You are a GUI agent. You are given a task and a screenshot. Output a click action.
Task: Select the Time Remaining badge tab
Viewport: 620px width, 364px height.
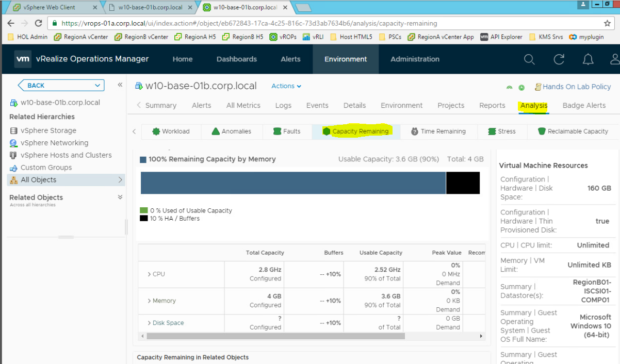click(x=438, y=131)
